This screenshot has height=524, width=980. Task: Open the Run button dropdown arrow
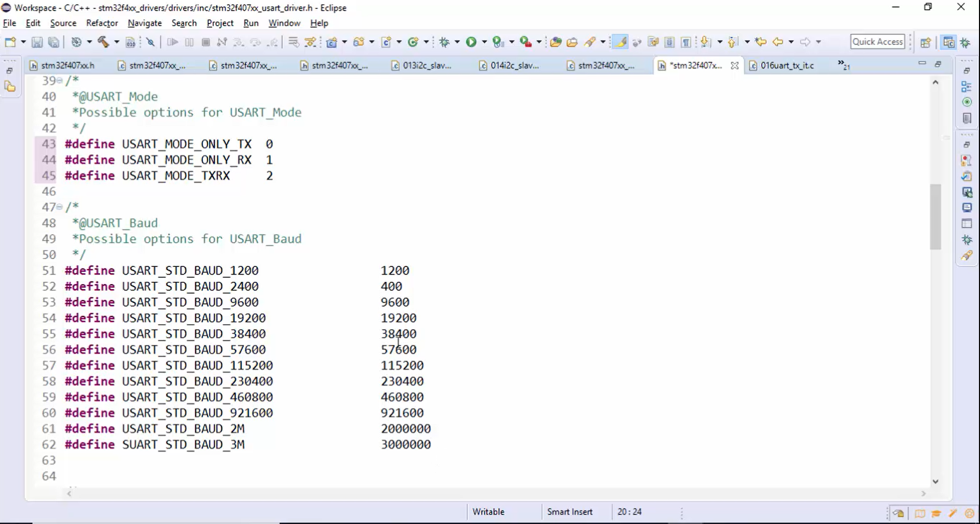[484, 42]
